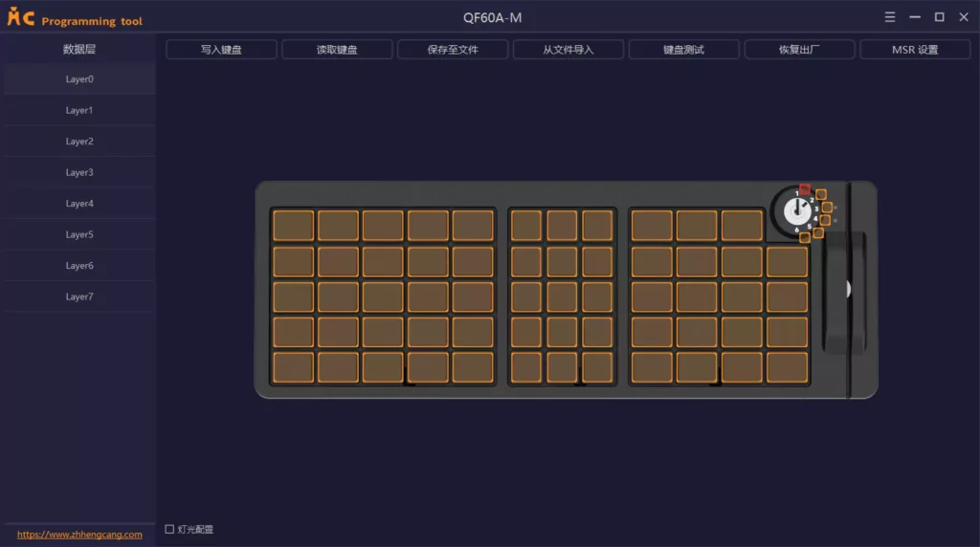This screenshot has height=547, width=980.
Task: Select the center key of the left keypad block
Action: (x=383, y=296)
